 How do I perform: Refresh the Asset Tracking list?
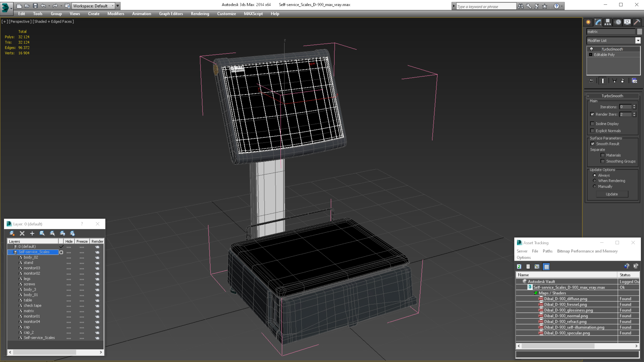point(519,267)
